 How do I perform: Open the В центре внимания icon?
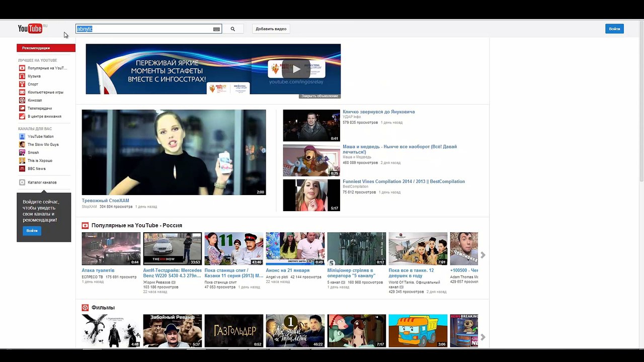(22, 116)
